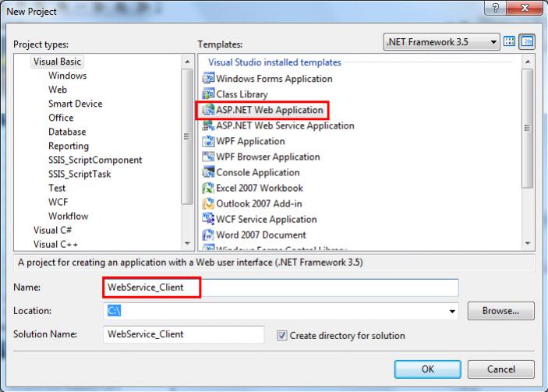
Task: Click the project types scrollbar thumb
Action: (x=187, y=136)
